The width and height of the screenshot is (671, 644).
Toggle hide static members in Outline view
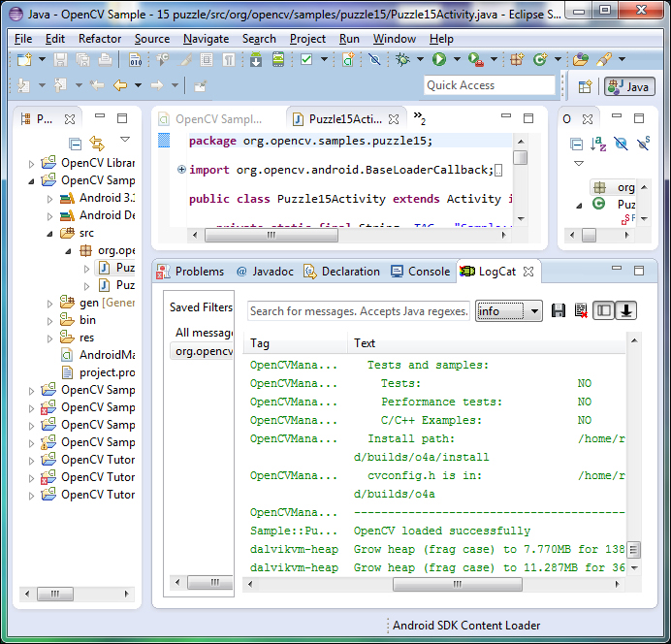(x=643, y=144)
